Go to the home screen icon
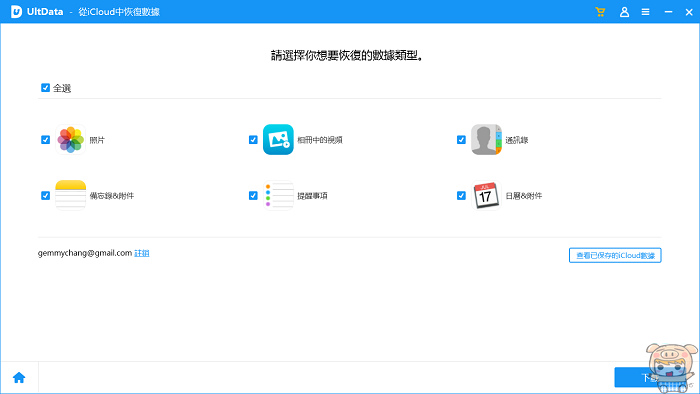Viewport: 700px width, 394px height. coord(19,377)
